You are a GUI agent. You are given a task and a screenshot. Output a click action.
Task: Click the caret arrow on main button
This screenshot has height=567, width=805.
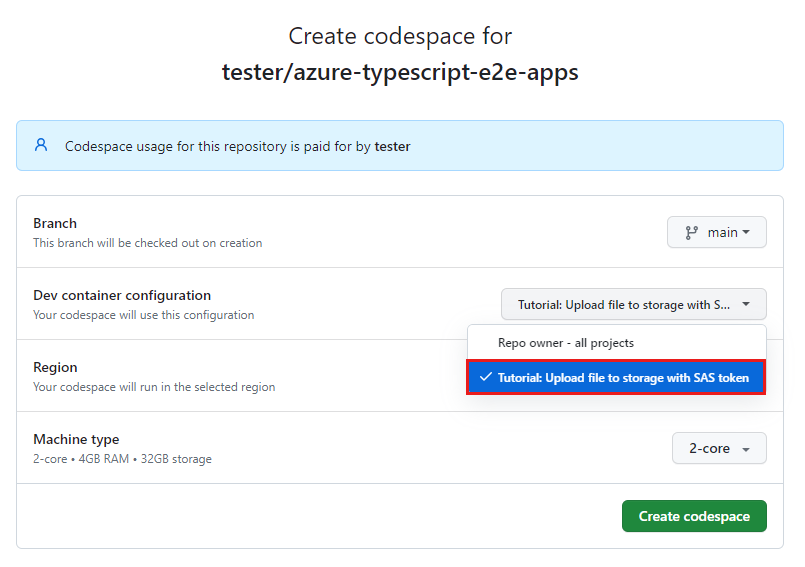click(x=746, y=232)
